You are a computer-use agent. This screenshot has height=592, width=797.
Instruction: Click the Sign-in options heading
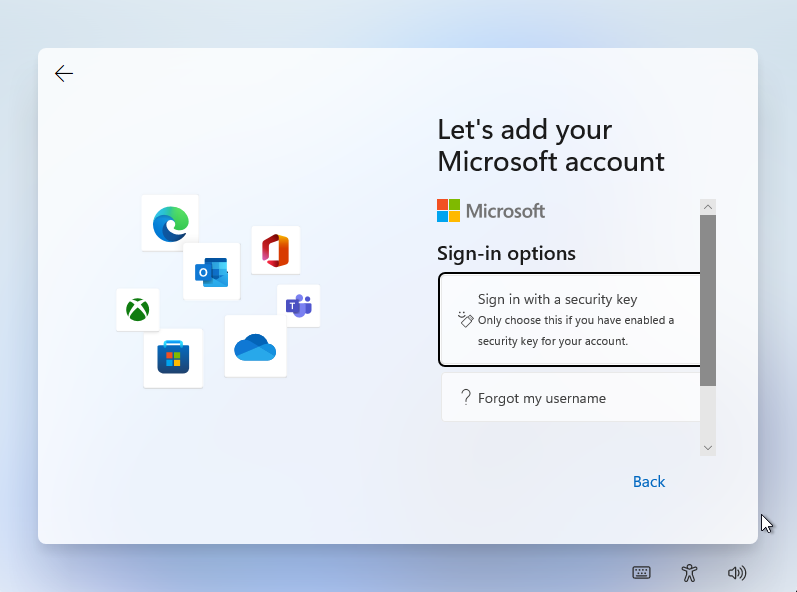pyautogui.click(x=506, y=253)
